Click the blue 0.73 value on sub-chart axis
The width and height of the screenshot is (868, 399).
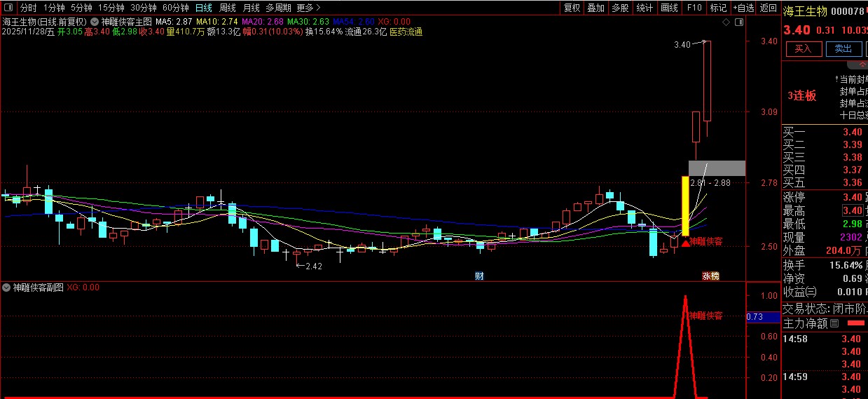[763, 317]
